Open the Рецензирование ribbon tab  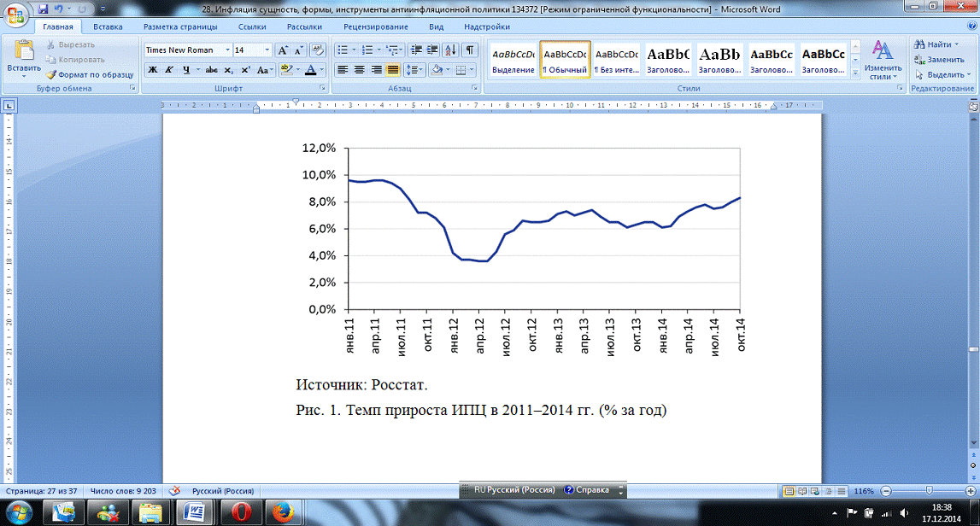[375, 26]
